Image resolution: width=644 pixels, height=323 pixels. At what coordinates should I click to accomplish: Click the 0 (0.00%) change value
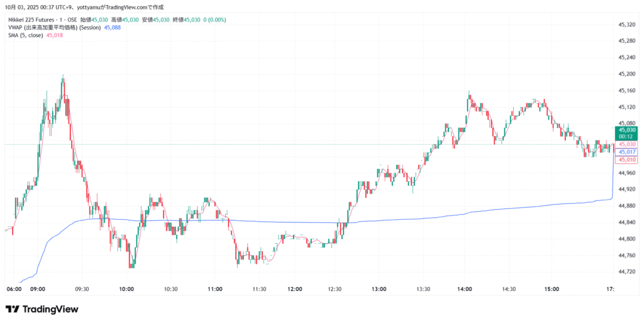214,20
